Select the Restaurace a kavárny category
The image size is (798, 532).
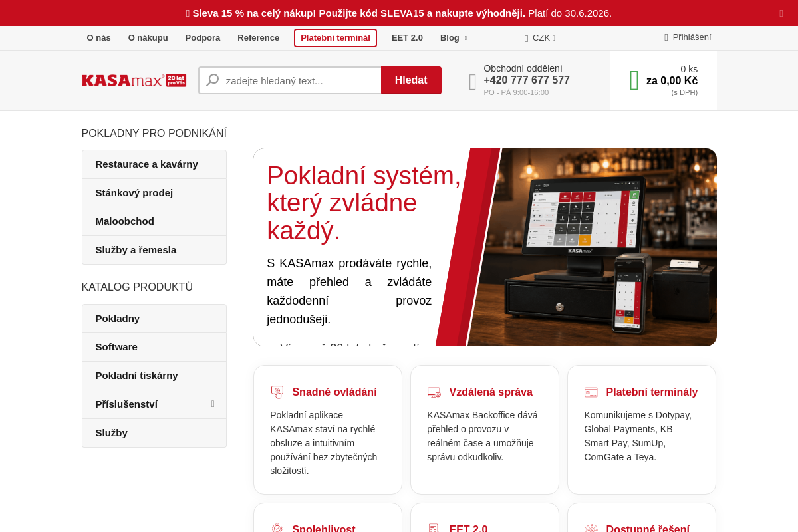click(154, 164)
